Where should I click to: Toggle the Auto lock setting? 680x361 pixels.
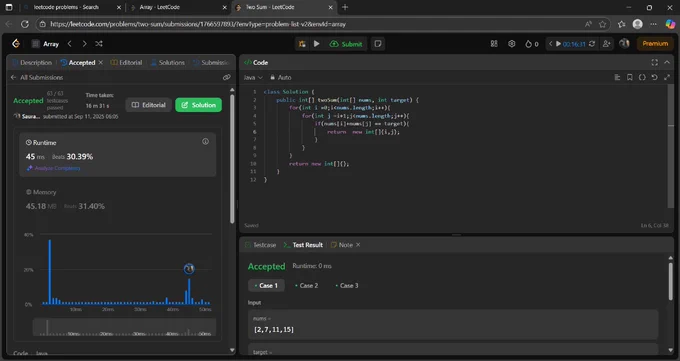coord(281,77)
